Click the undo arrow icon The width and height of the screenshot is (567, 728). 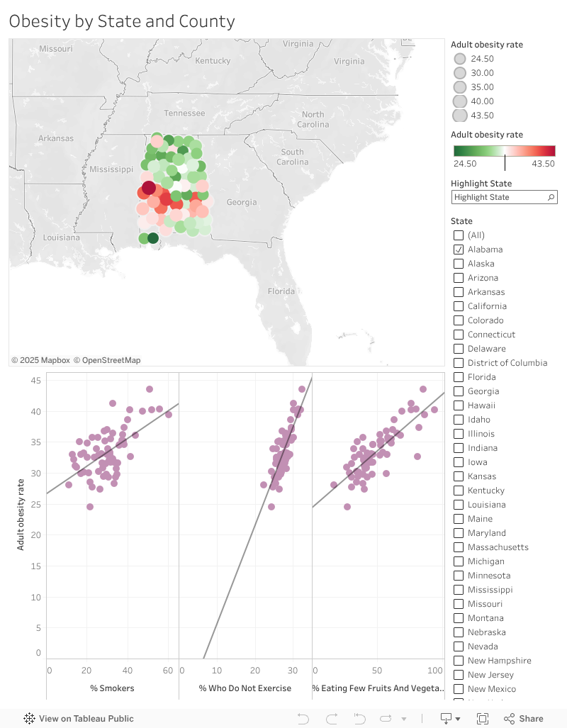[x=303, y=719]
